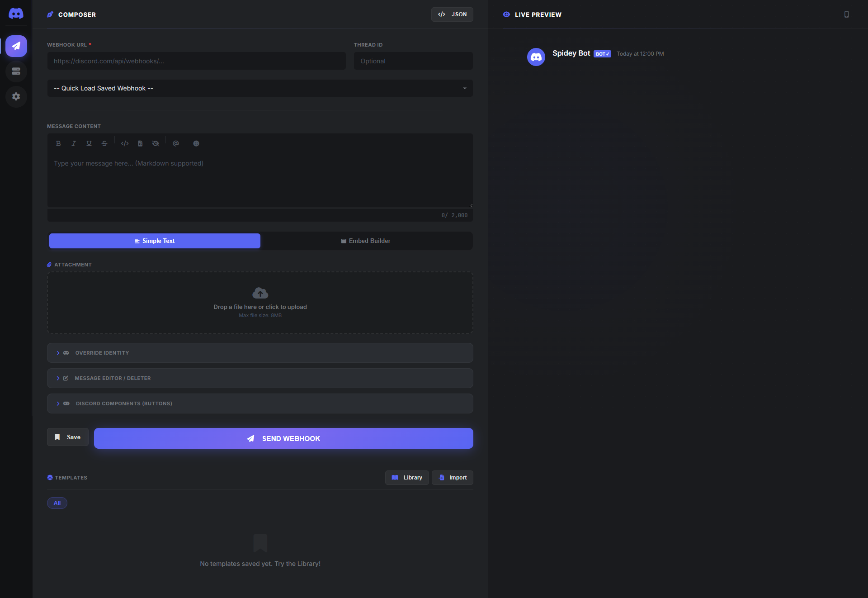Image resolution: width=868 pixels, height=598 pixels.
Task: Apply bold formatting in the message toolbar
Action: [58, 143]
